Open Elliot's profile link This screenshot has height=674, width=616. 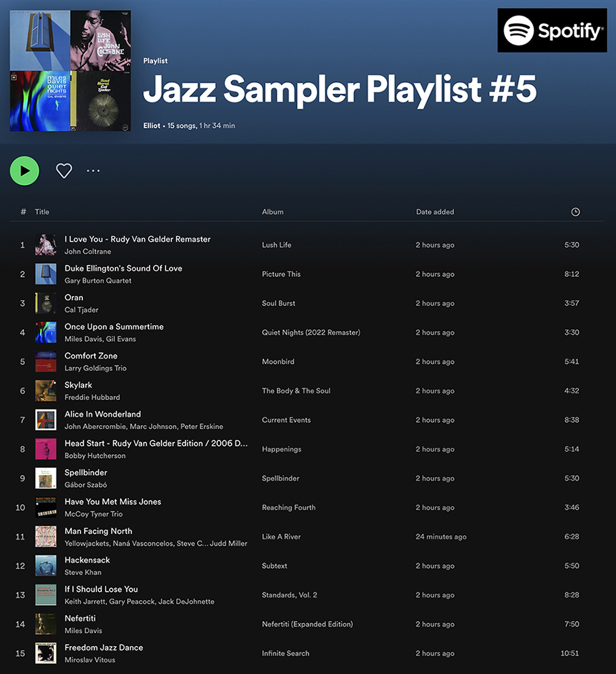point(152,126)
